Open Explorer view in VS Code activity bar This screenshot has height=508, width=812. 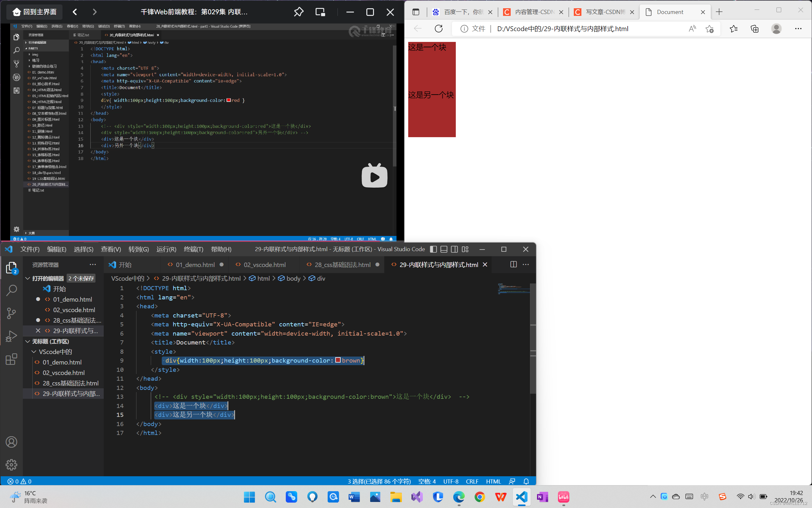11,268
